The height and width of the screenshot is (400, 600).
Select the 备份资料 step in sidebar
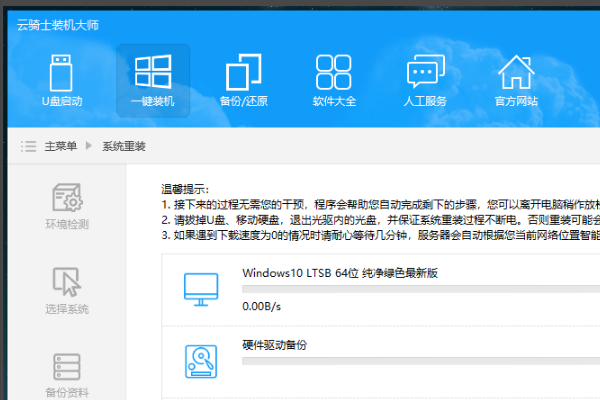click(67, 376)
